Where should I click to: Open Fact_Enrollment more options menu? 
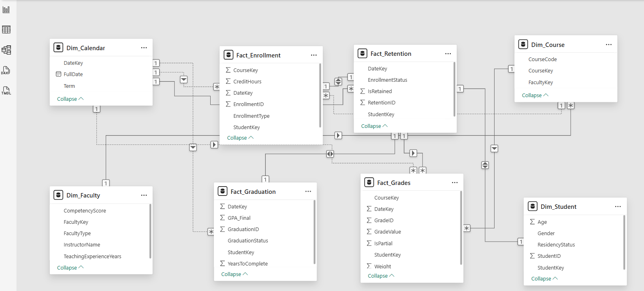(314, 55)
